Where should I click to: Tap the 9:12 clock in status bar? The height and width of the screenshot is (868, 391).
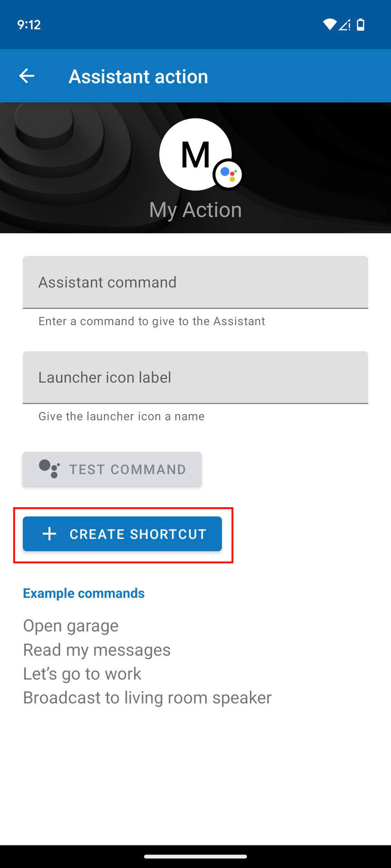click(29, 24)
